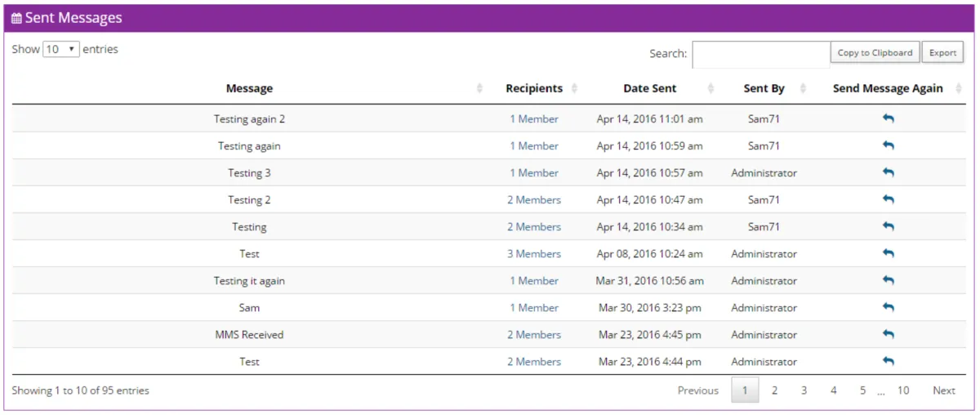Resend the 'MMS Received' message
Image resolution: width=980 pixels, height=415 pixels.
click(888, 334)
